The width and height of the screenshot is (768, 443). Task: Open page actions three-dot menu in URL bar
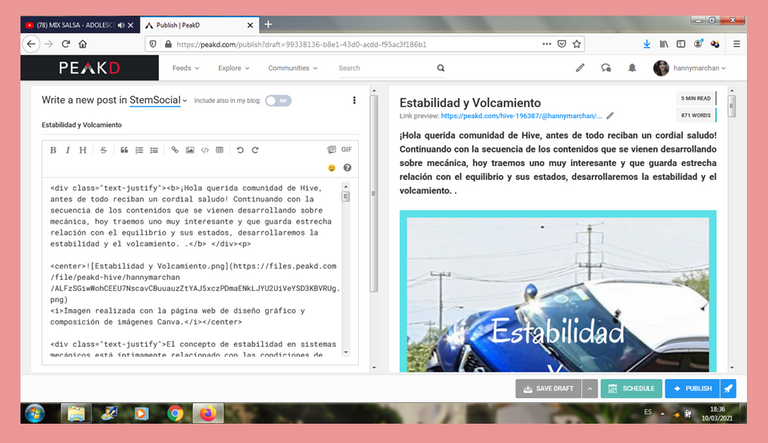[547, 44]
